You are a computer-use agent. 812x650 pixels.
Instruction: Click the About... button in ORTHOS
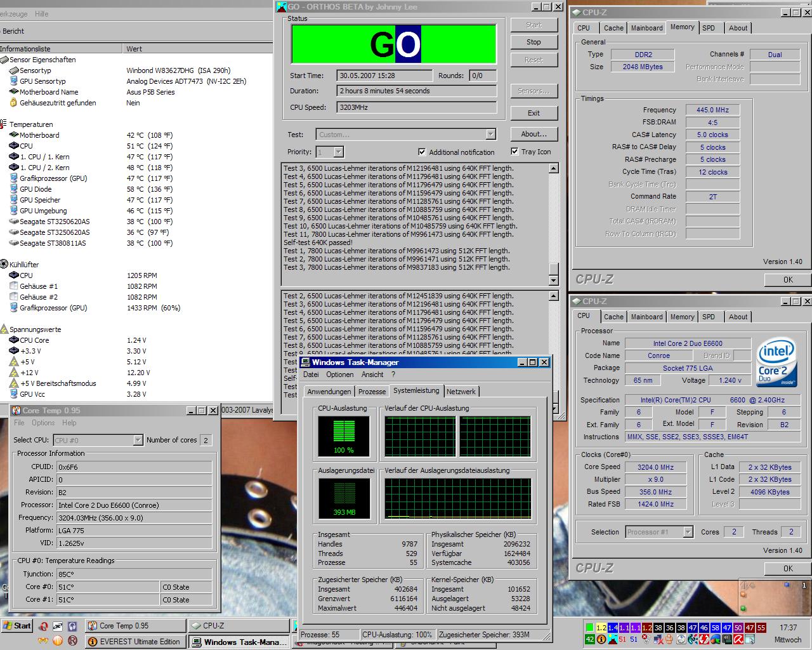click(534, 134)
